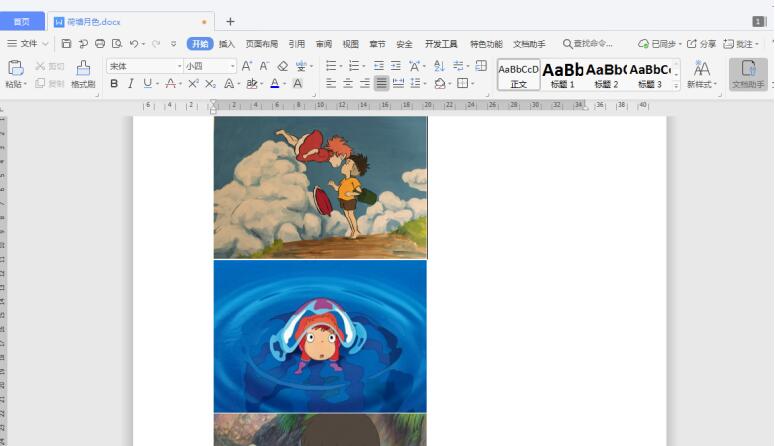
Task: Click the numbered list icon
Action: [x=354, y=66]
